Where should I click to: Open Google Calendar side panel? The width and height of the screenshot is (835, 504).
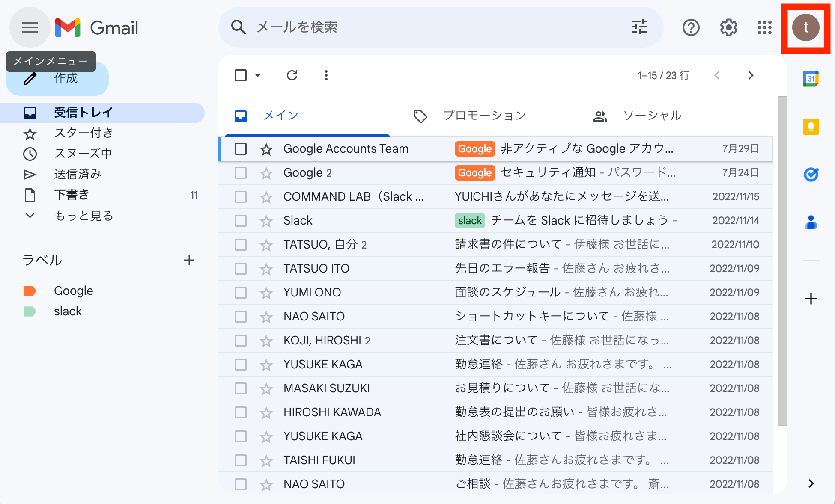tap(811, 79)
